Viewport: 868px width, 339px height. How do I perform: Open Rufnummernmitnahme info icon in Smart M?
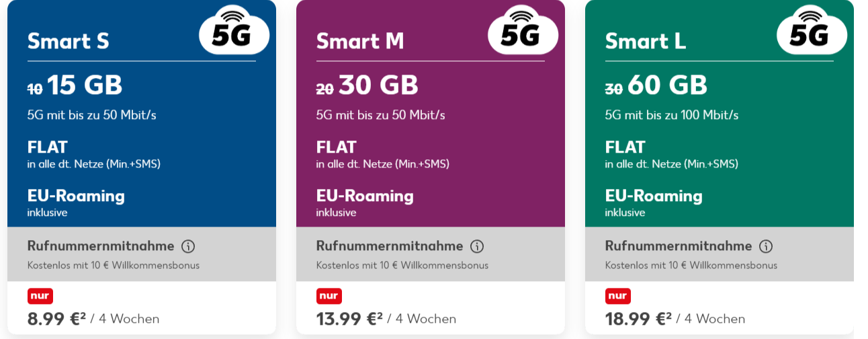(x=477, y=246)
